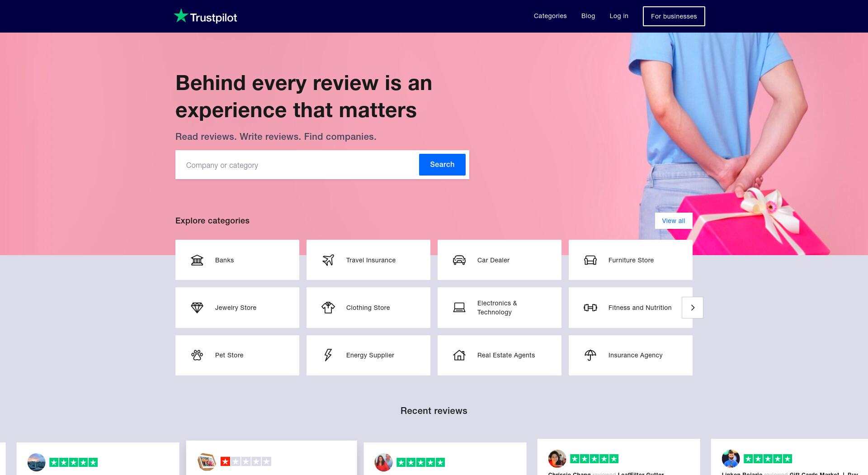Focus the Company or category search field
This screenshot has width=868, height=475.
297,165
